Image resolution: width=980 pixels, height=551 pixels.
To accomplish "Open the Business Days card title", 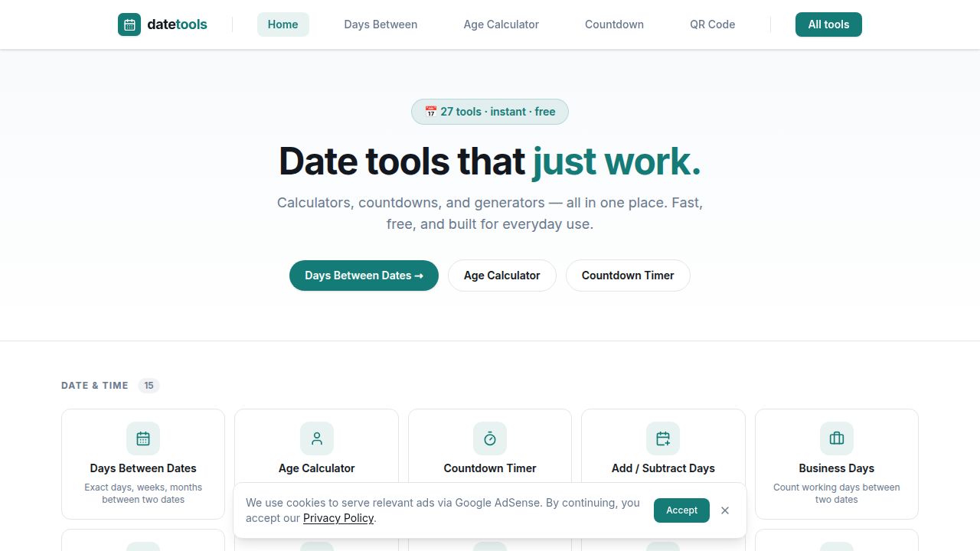I will 837,468.
